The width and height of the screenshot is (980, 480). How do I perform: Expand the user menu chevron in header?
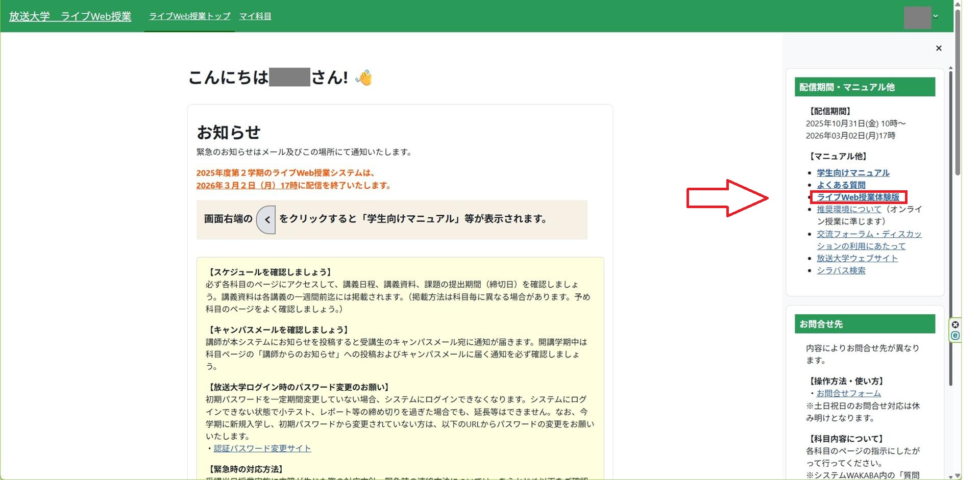(936, 16)
